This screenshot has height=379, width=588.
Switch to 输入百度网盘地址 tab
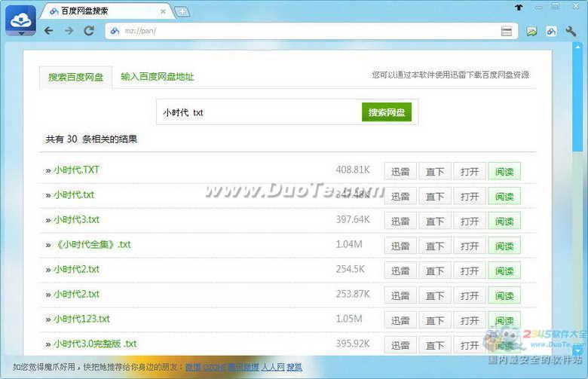point(157,77)
